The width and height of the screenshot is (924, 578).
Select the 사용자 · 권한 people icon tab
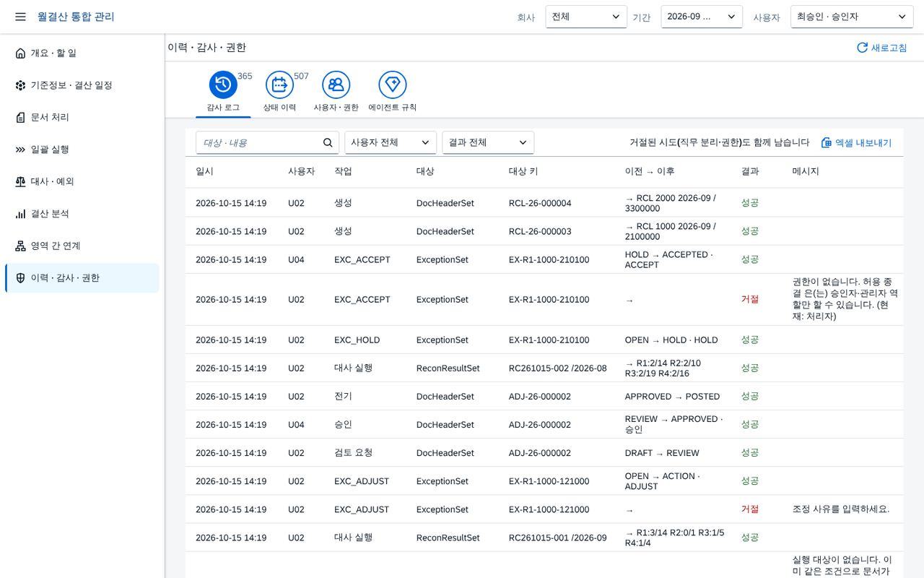(x=336, y=85)
